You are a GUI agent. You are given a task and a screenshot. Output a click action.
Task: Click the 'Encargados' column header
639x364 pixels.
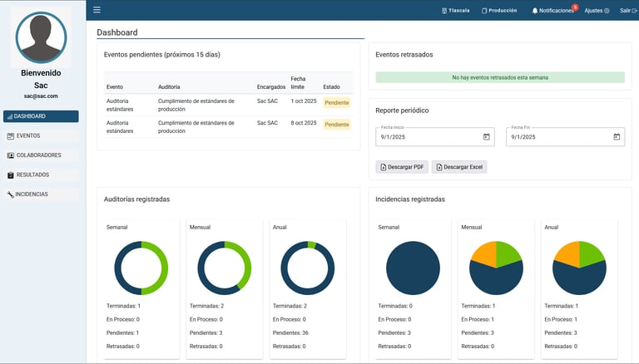[x=271, y=87]
